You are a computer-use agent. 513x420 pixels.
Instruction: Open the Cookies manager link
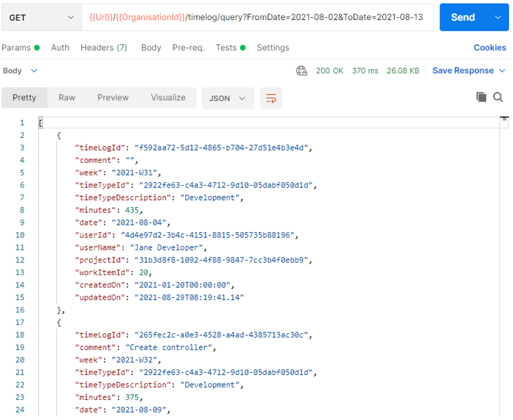[489, 48]
